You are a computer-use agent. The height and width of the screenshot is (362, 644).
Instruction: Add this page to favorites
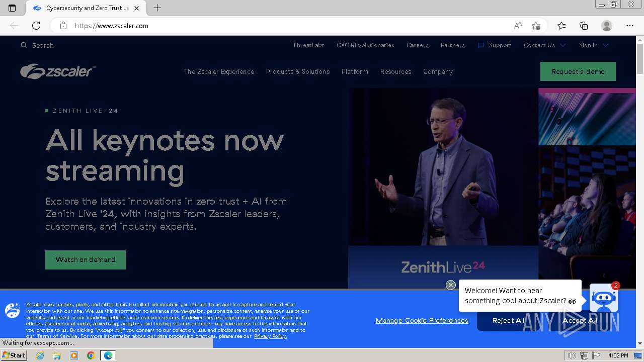(536, 26)
